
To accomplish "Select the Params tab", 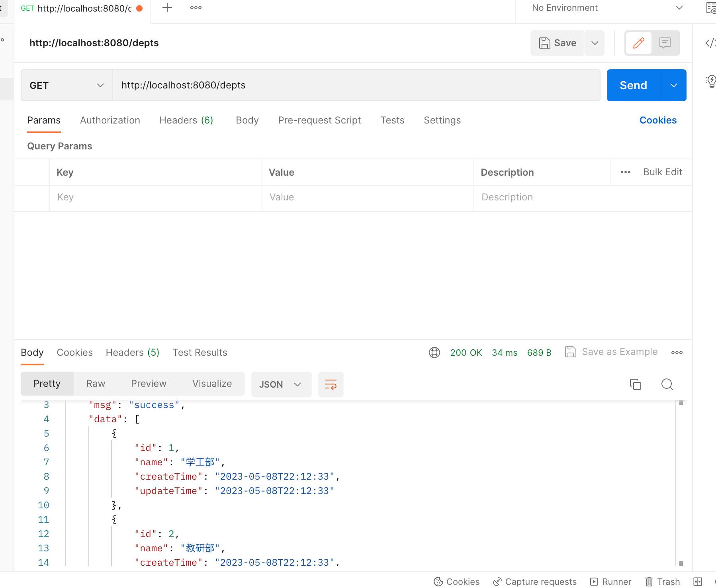I will coord(44,120).
